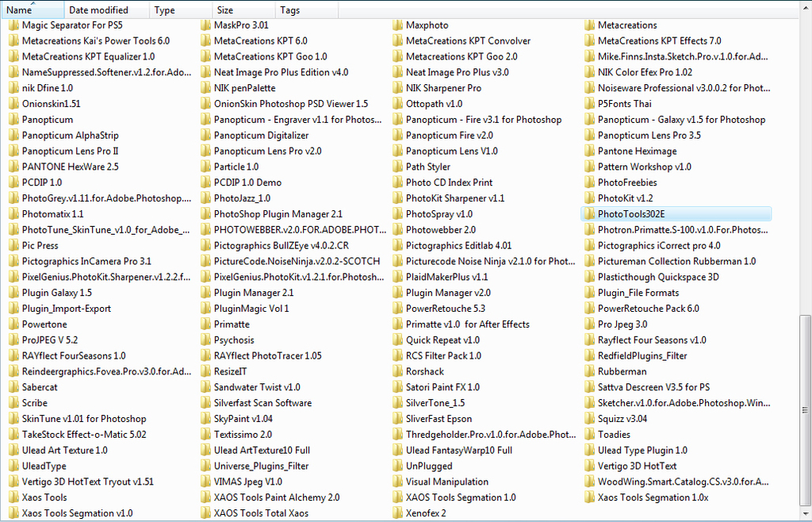
Task: Click the folder icon of Onionskin1.51
Action: (x=13, y=104)
